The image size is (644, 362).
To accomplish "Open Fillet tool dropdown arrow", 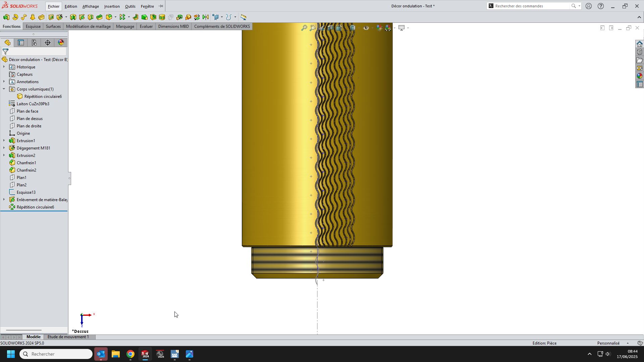I will (x=115, y=17).
